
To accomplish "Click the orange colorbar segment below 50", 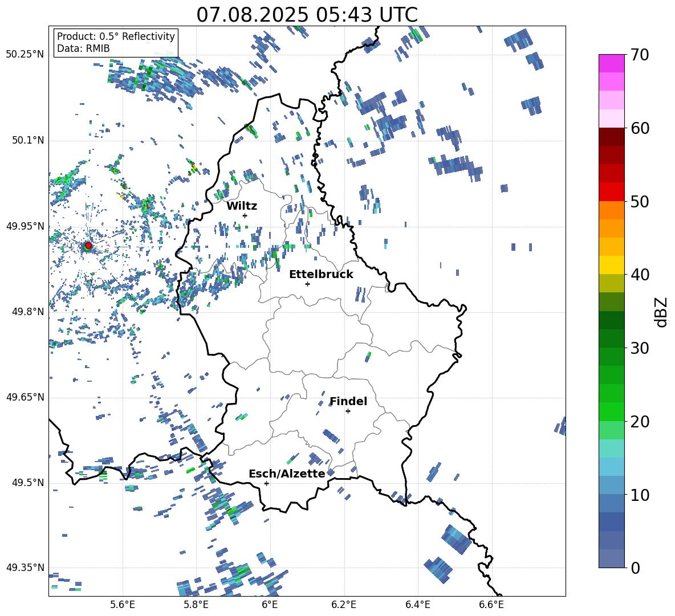I will pyautogui.click(x=612, y=210).
